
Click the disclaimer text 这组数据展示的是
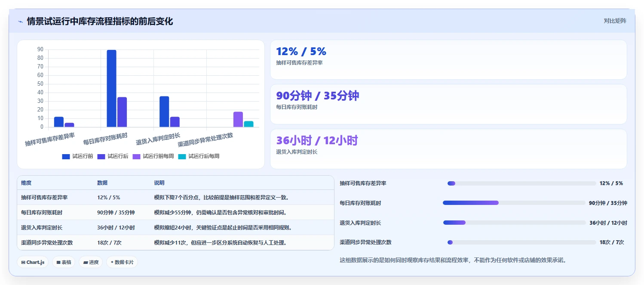tap(454, 260)
